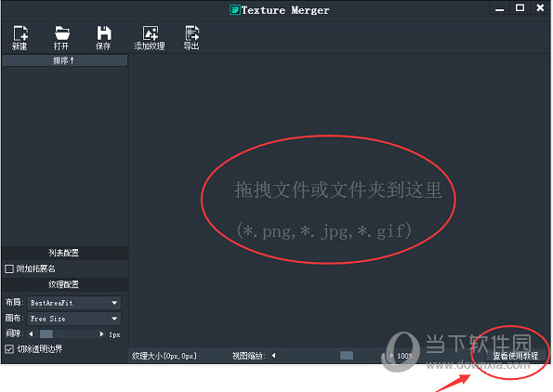The image size is (553, 392).
Task: Open the 画布 Free Size dropdown
Action: (x=74, y=319)
